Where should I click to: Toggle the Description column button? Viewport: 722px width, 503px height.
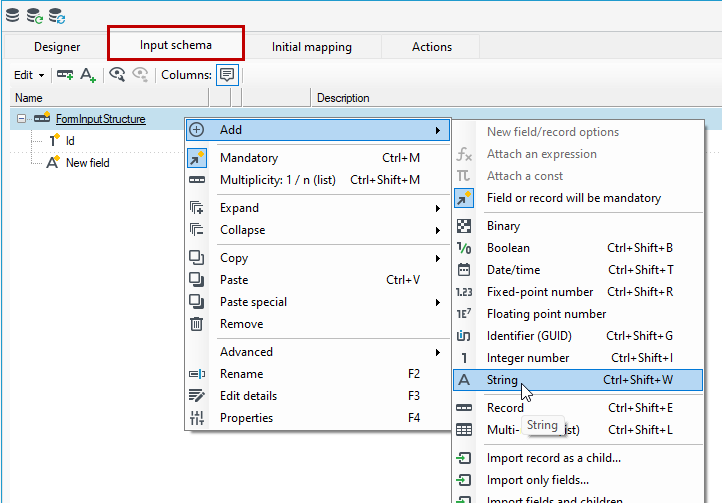coord(227,75)
